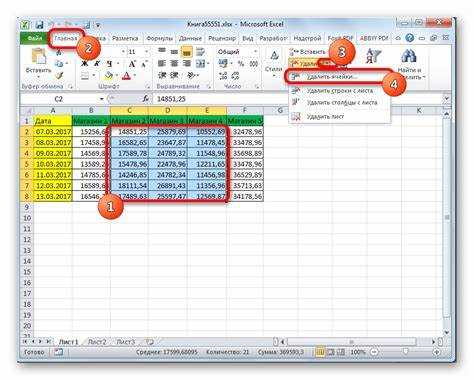Click the insert function fx icon

coord(146,99)
